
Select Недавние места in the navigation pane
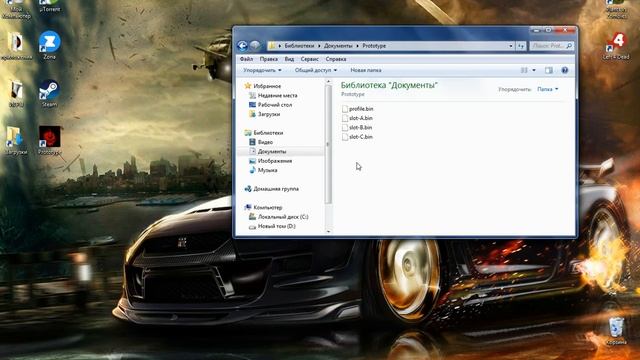pyautogui.click(x=278, y=96)
